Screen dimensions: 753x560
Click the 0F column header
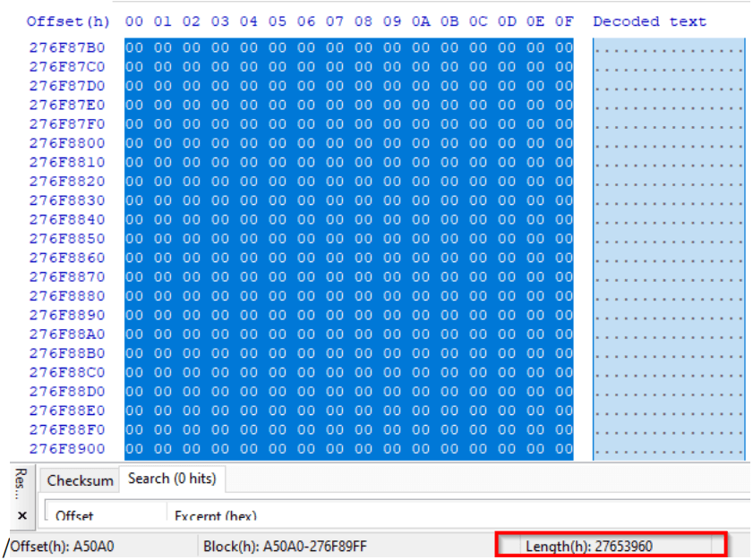pos(564,21)
